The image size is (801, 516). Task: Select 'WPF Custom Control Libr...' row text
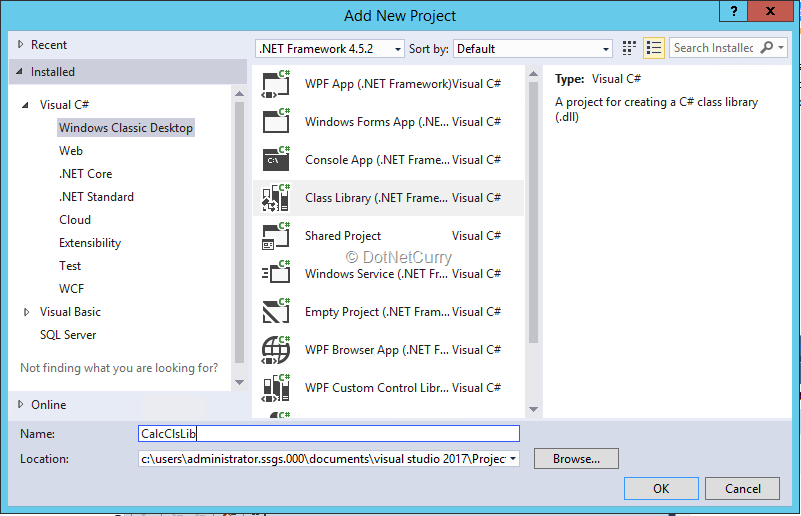[x=376, y=388]
